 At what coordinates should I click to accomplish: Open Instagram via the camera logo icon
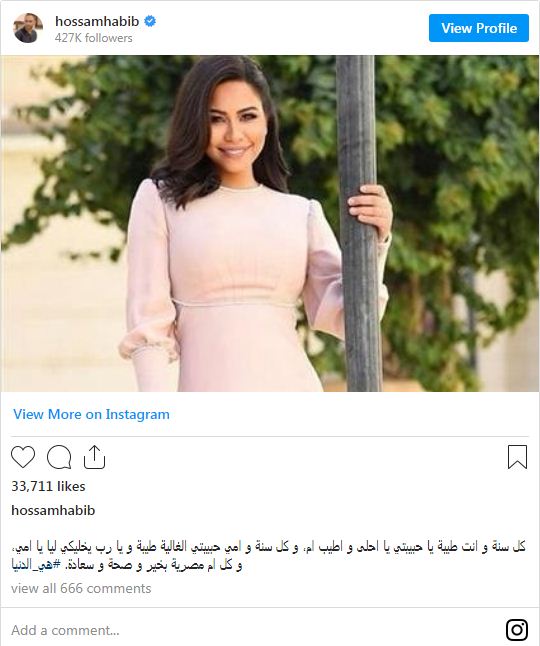click(x=517, y=630)
